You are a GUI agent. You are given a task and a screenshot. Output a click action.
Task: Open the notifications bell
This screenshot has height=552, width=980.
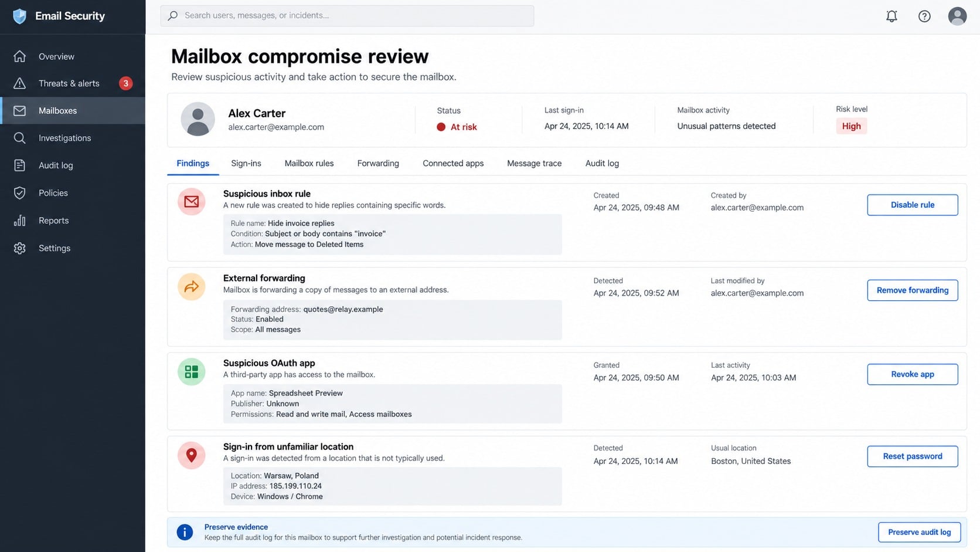(x=891, y=16)
